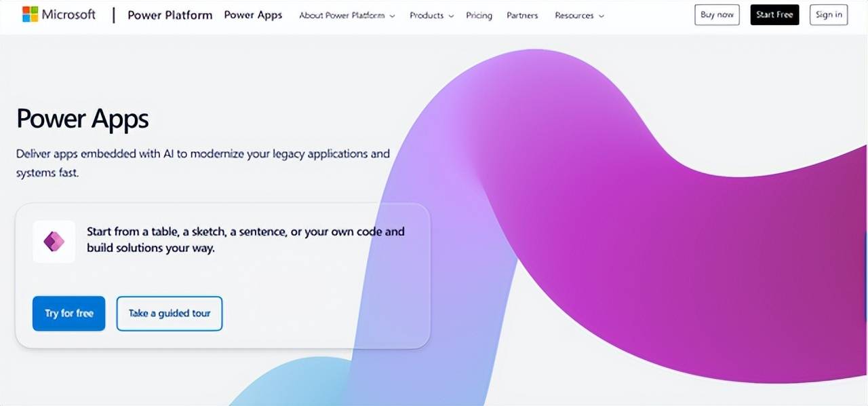Click the Start Free button

click(774, 15)
